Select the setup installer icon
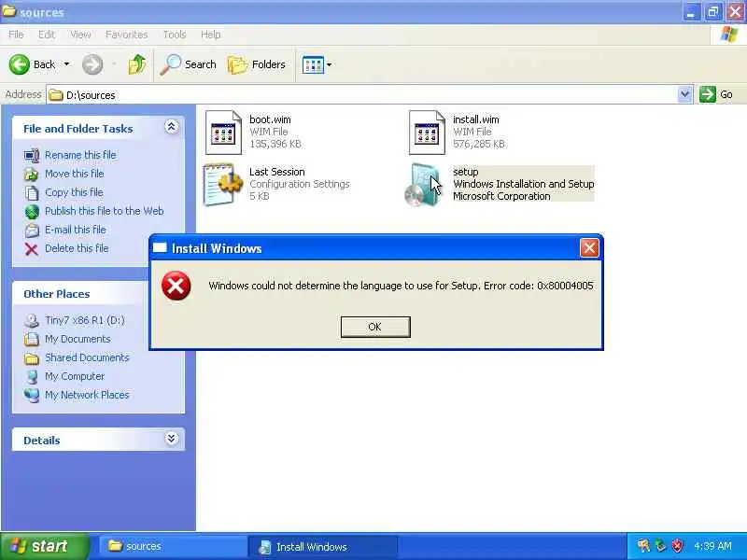 click(x=423, y=185)
